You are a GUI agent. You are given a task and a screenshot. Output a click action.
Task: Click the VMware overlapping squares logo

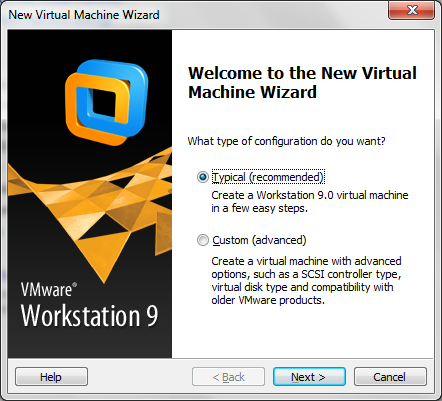106,102
